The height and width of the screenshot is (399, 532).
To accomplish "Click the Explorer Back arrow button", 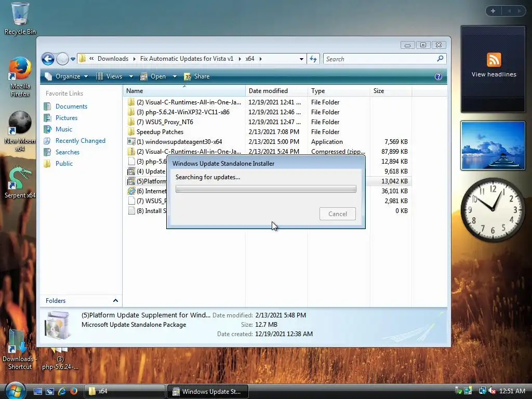I will [x=48, y=59].
